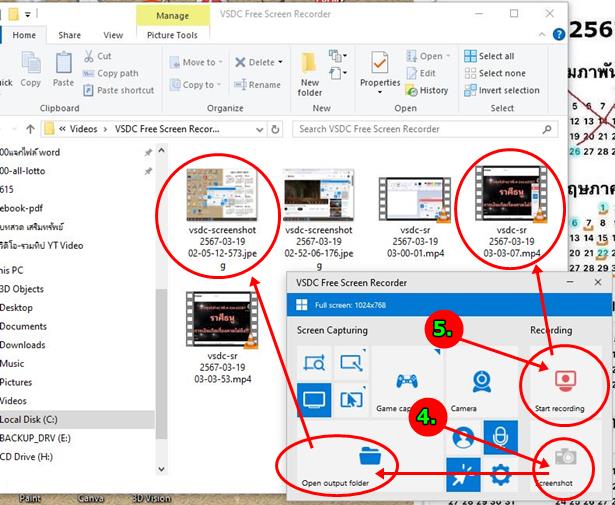Open VSDC settings gear icon
Image resolution: width=615 pixels, height=505 pixels.
500,474
